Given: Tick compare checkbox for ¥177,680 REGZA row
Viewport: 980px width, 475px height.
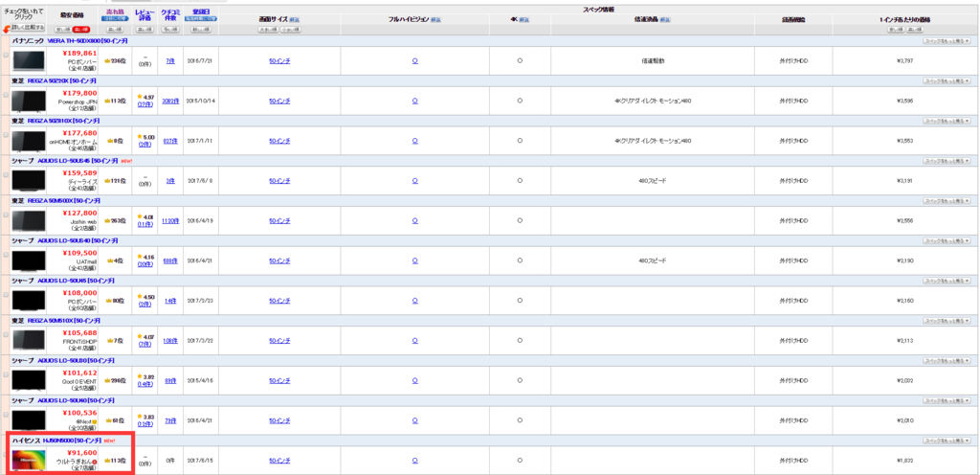Looking at the screenshot, I should pos(7,134).
